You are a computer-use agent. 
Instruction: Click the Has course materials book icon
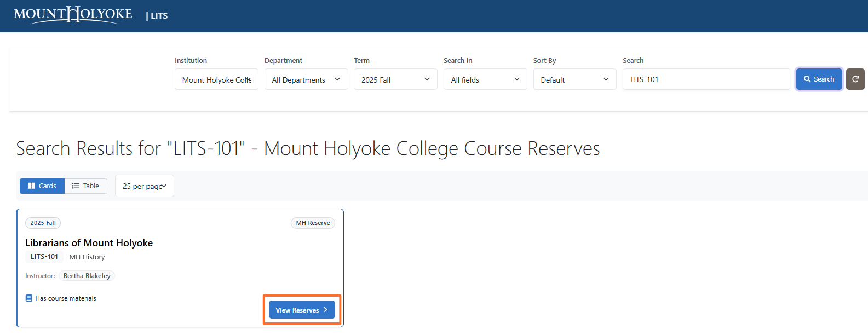pyautogui.click(x=29, y=298)
